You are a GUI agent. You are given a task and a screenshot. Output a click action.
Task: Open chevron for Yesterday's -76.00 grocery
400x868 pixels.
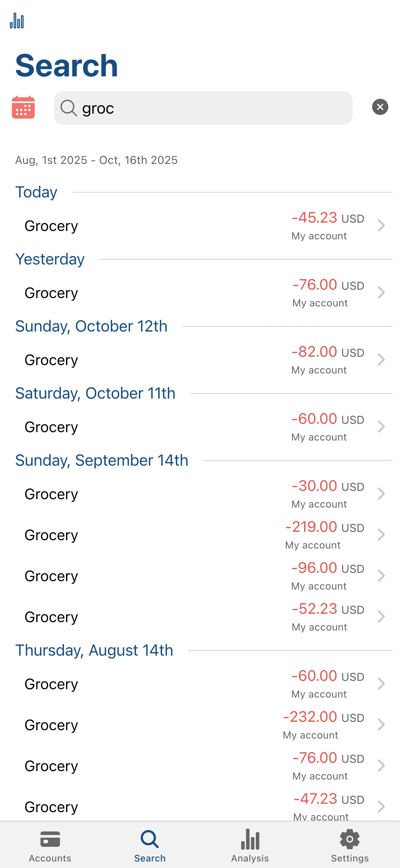point(381,292)
